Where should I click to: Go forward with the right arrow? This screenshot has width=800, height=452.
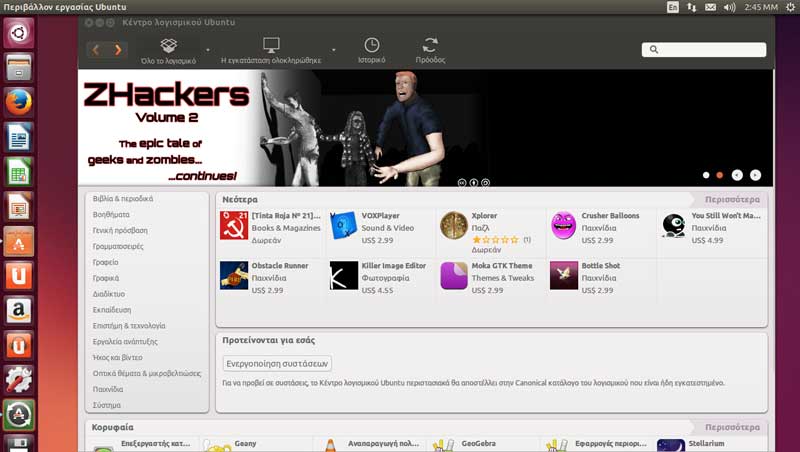tap(118, 49)
